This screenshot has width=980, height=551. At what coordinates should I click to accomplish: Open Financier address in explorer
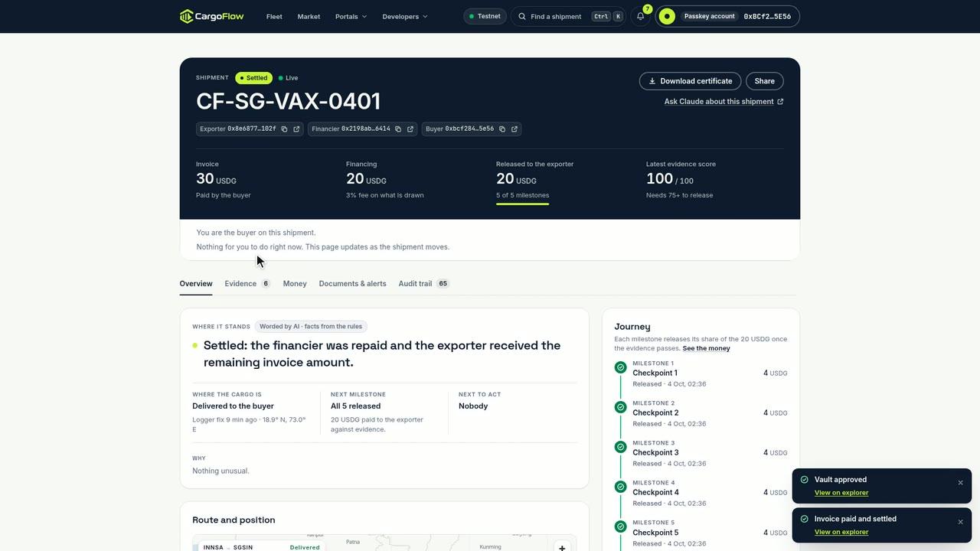pos(410,129)
